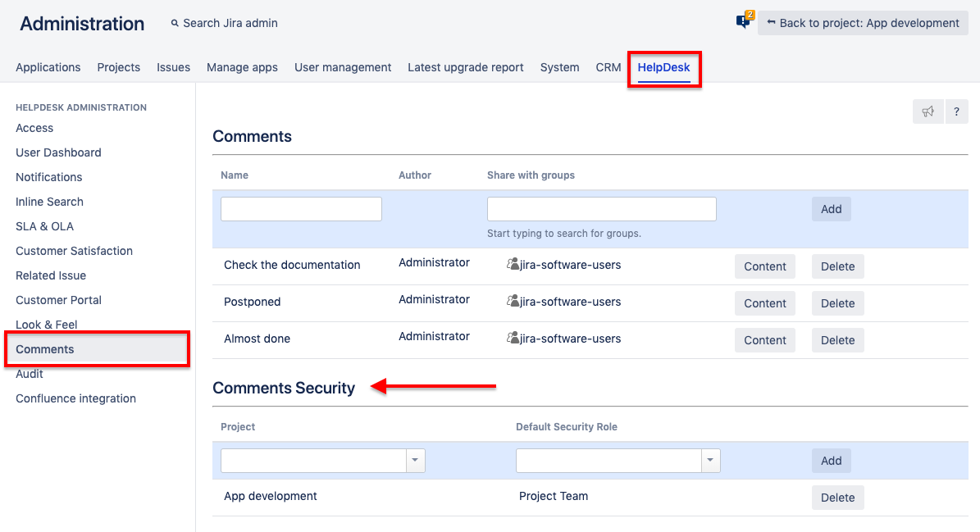
Task: Switch to the Manage apps tab
Action: click(x=242, y=67)
